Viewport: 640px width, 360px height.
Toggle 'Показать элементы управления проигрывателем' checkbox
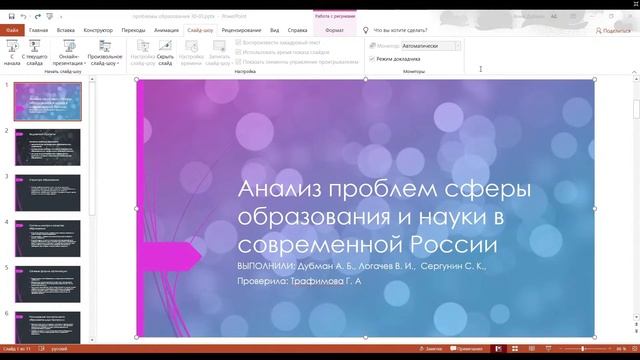click(238, 62)
